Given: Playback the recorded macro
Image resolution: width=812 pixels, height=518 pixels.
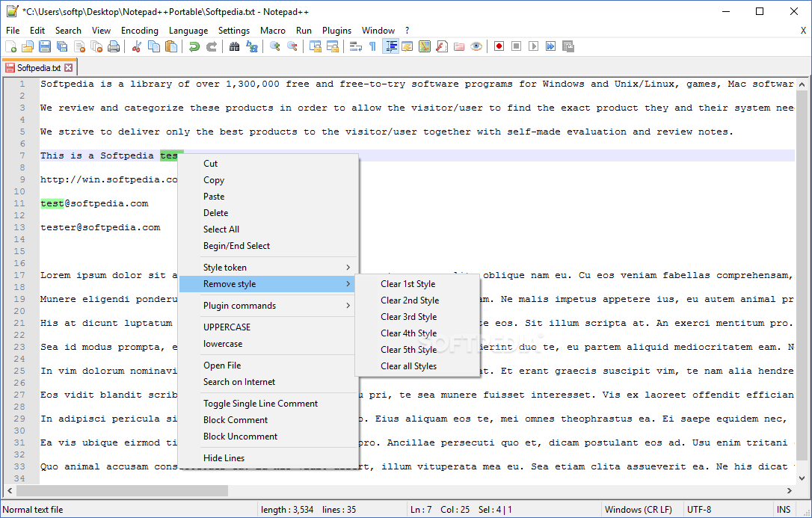Looking at the screenshot, I should (x=533, y=46).
